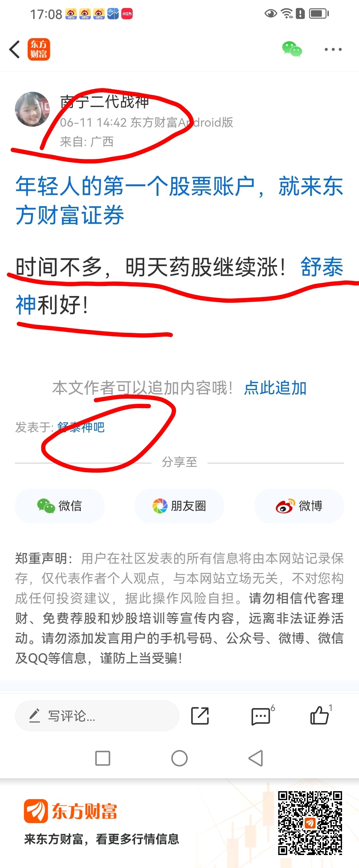Tap 点此追加 to append content
The image size is (359, 868).
tap(275, 388)
